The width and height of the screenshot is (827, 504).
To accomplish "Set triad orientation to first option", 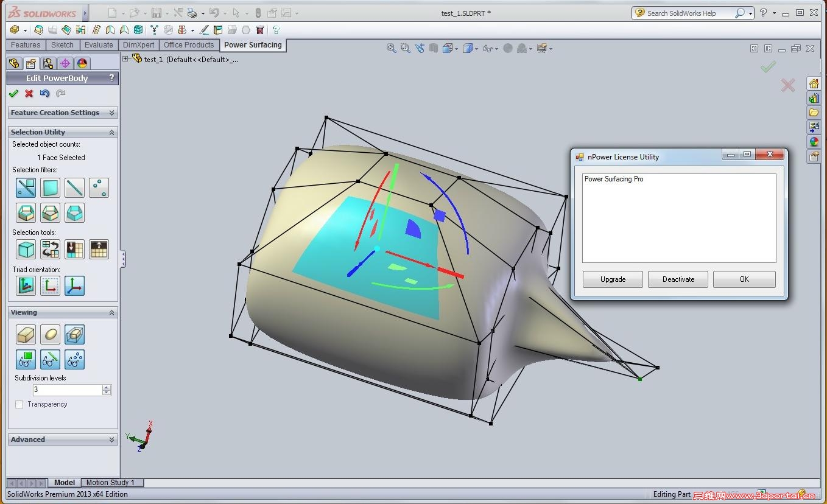I will click(x=26, y=286).
